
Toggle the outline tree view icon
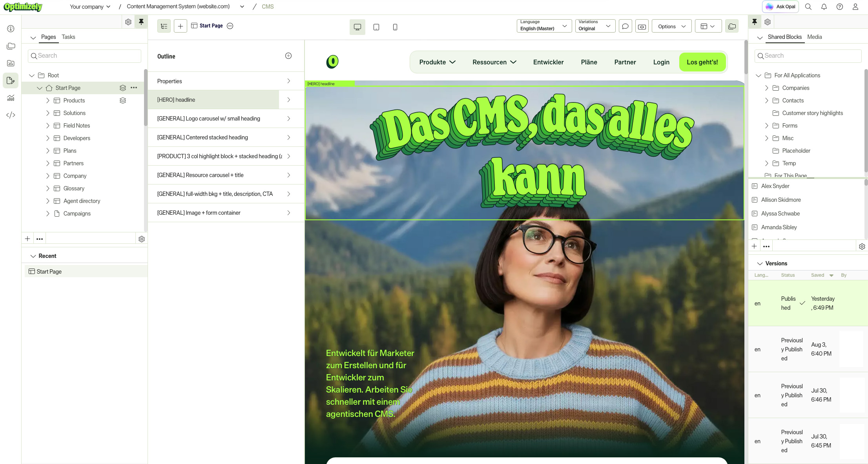[164, 26]
